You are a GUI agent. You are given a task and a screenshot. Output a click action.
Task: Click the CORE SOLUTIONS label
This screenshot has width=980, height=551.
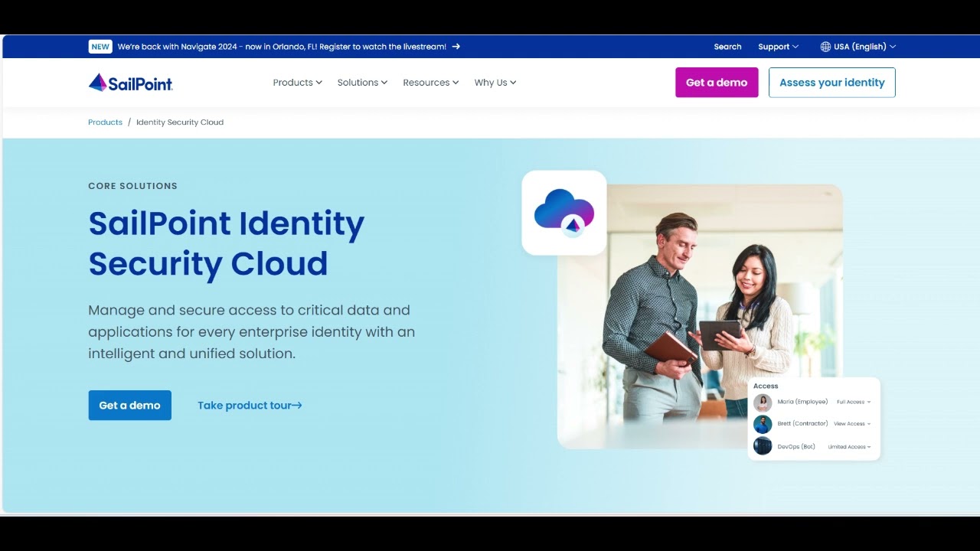[x=132, y=186]
